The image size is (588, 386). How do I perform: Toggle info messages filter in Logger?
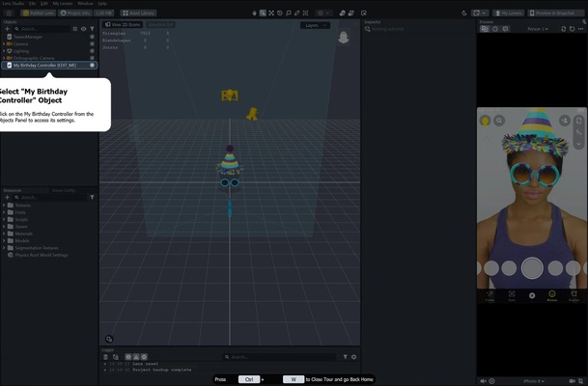(128, 357)
